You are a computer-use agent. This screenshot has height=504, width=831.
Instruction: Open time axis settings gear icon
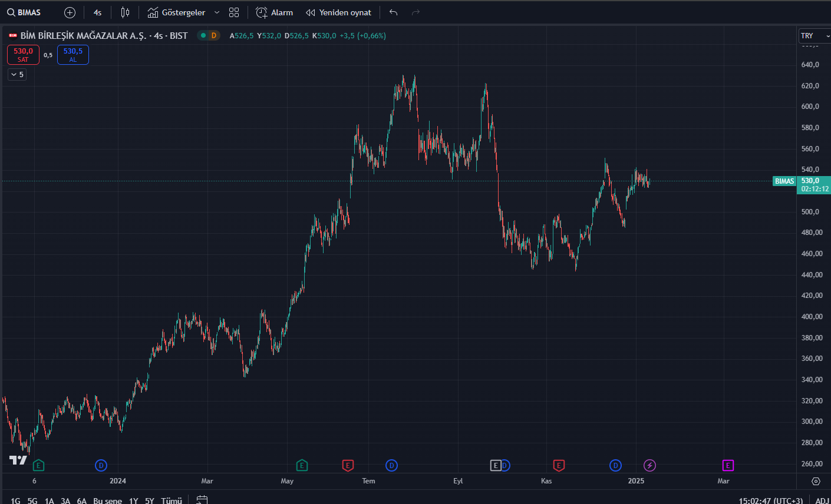pos(816,481)
